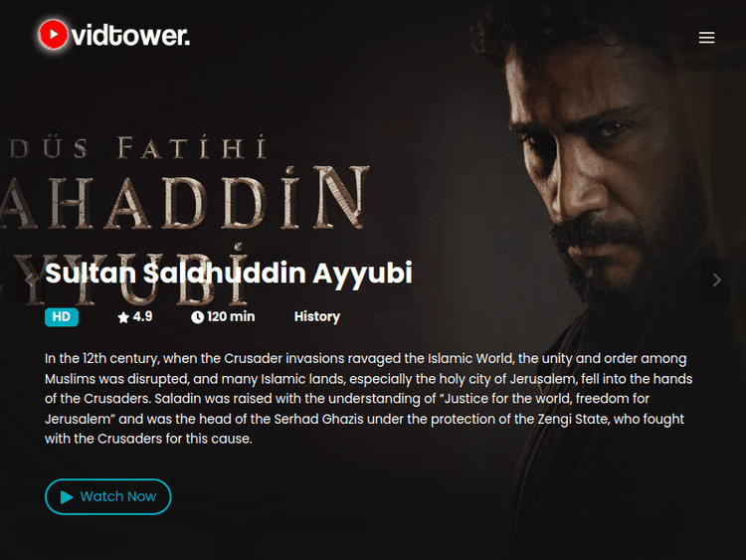Click the 4.9 rating value
The image size is (746, 560).
142,317
